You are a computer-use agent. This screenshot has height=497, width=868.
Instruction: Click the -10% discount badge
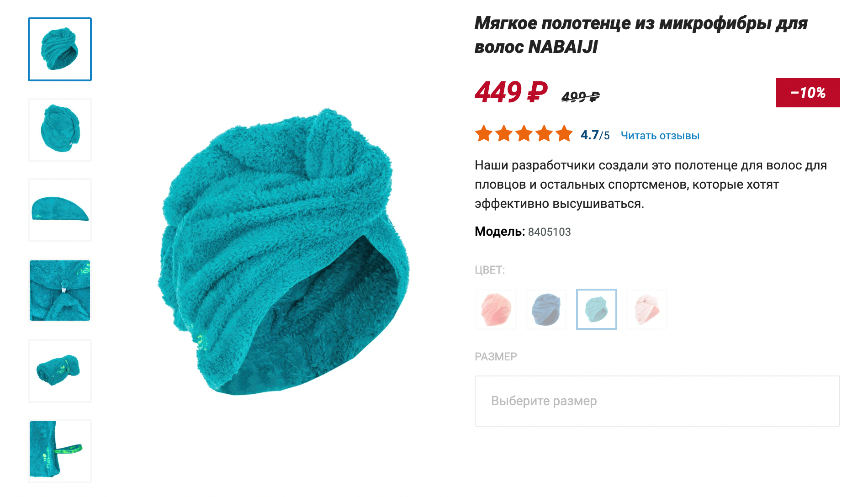[808, 93]
